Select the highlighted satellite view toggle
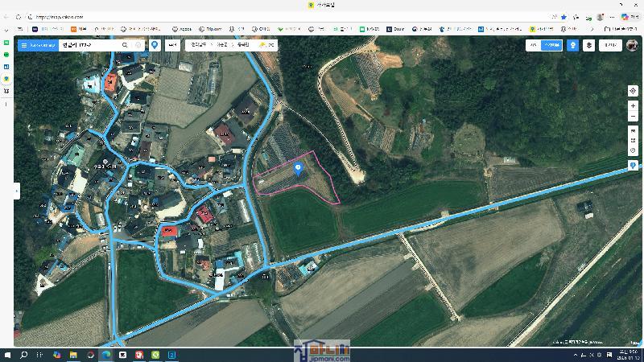The width and height of the screenshot is (644, 362). click(551, 46)
